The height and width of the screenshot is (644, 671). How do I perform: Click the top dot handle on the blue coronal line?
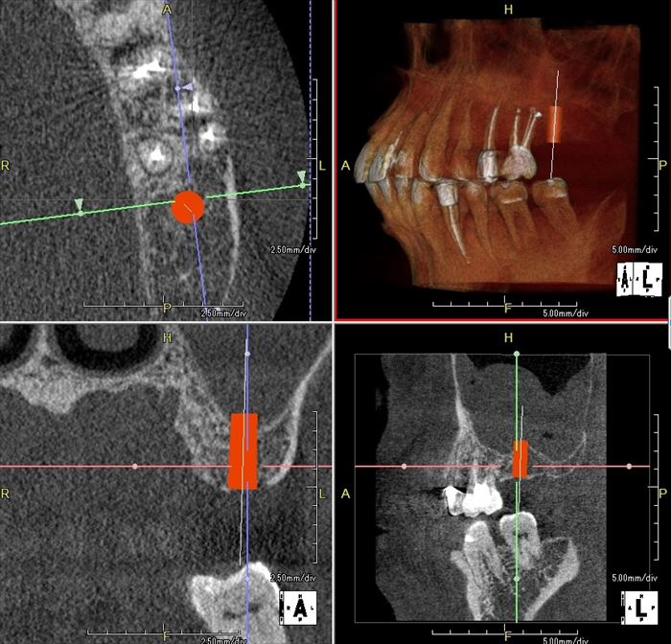pos(247,354)
